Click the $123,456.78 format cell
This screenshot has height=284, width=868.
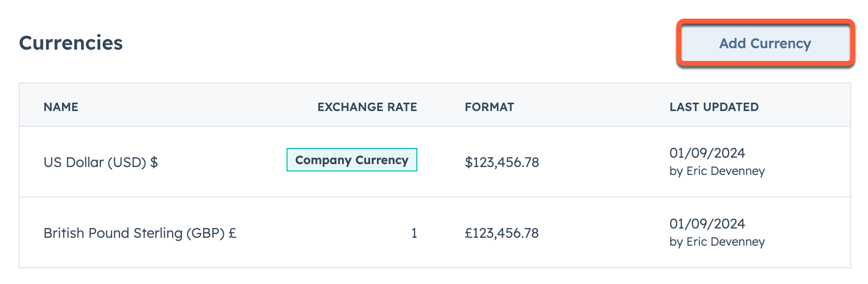tap(502, 162)
